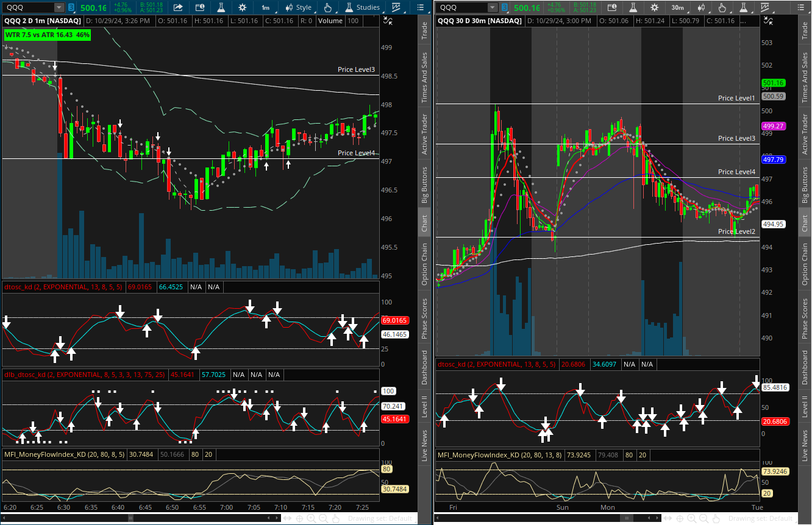
Task: Expand the left QQQ symbol dropdown arrow
Action: [59, 7]
